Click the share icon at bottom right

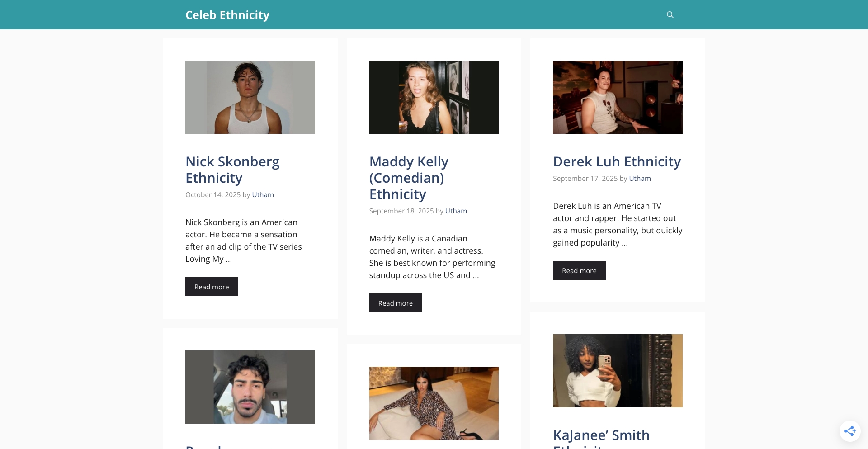[x=850, y=431]
